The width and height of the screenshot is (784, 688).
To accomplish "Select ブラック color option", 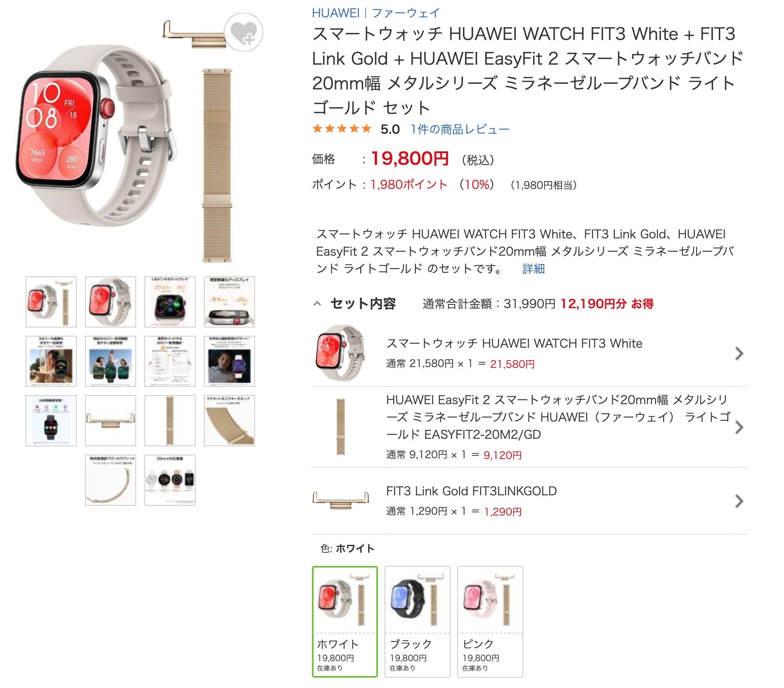I will point(418,622).
